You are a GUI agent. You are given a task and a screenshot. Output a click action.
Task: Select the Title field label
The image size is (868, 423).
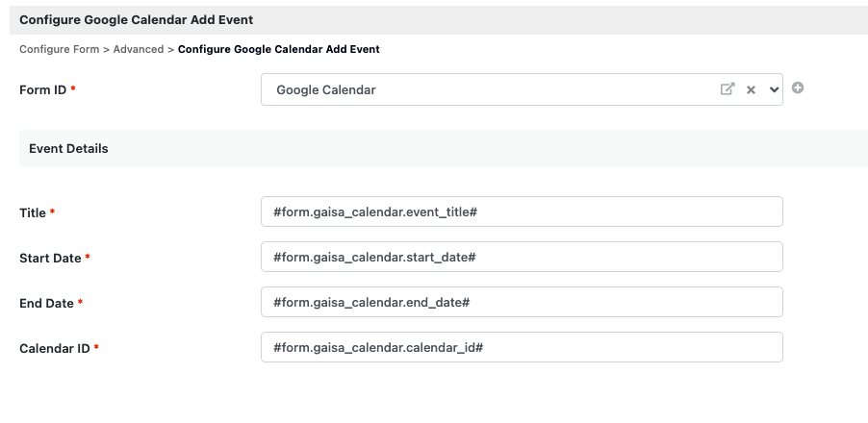33,212
